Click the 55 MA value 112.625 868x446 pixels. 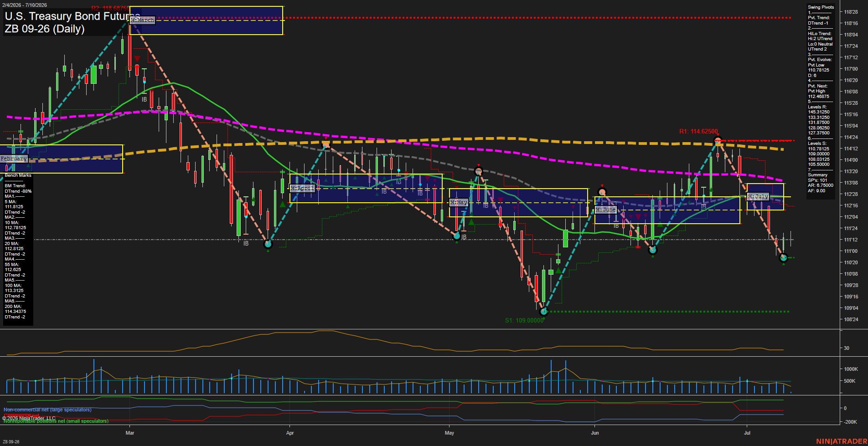pyautogui.click(x=13, y=270)
